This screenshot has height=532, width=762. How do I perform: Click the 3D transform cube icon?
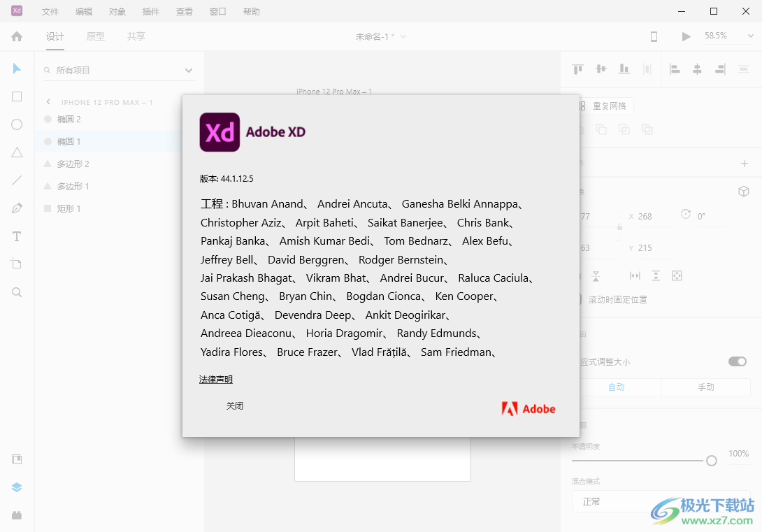pyautogui.click(x=744, y=192)
